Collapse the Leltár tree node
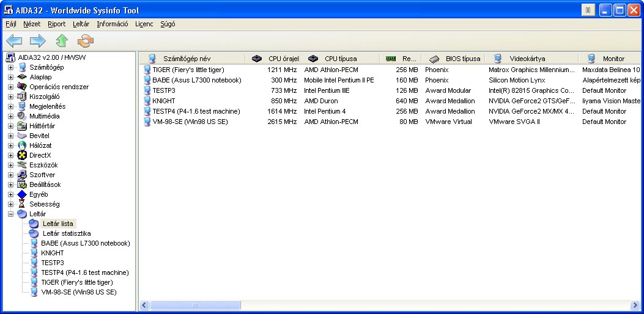 [10, 214]
